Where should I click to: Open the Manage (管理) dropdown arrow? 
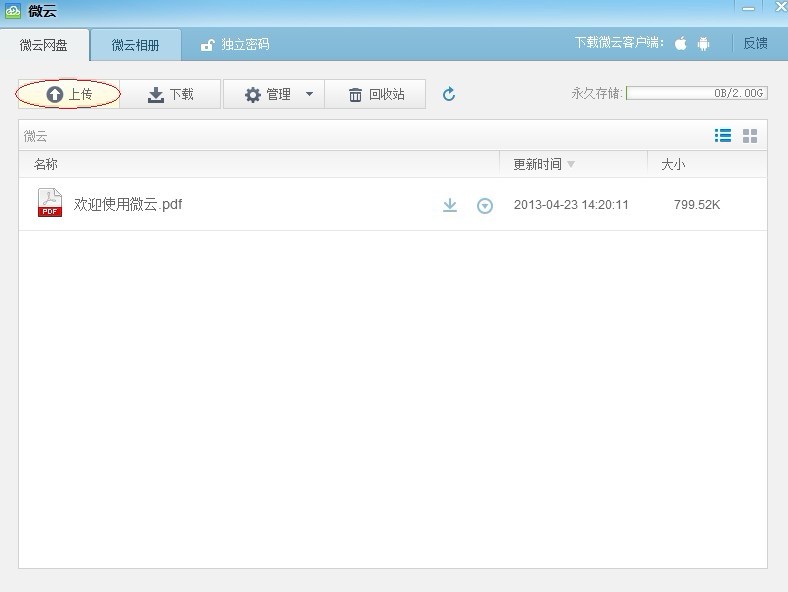click(x=309, y=94)
